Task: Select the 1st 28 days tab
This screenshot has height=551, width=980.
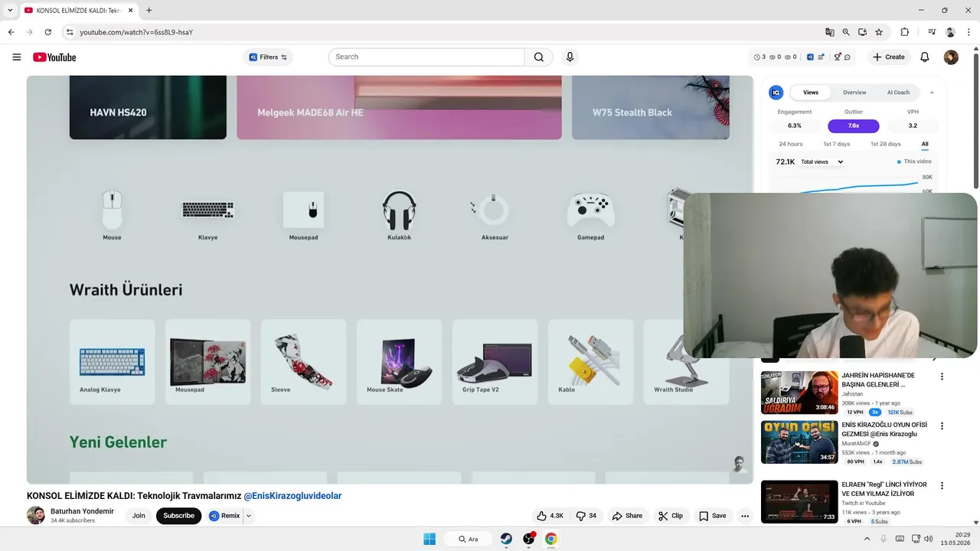Action: click(x=885, y=144)
